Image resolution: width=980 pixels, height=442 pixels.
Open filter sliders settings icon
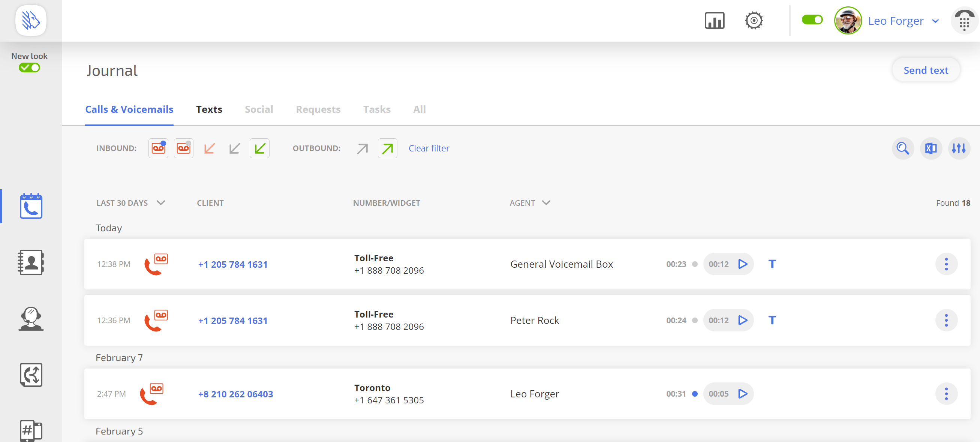pyautogui.click(x=959, y=148)
